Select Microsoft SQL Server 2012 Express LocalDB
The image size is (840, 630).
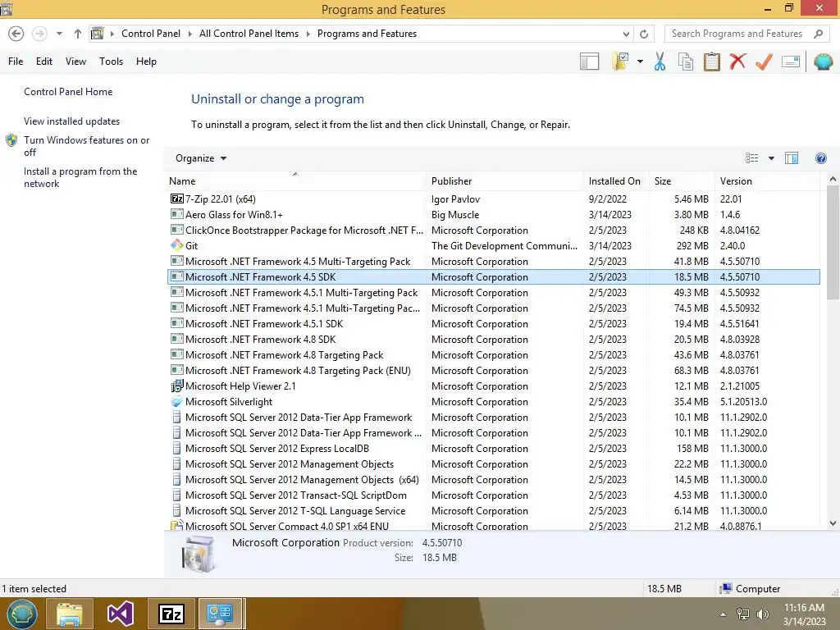[x=494, y=449]
